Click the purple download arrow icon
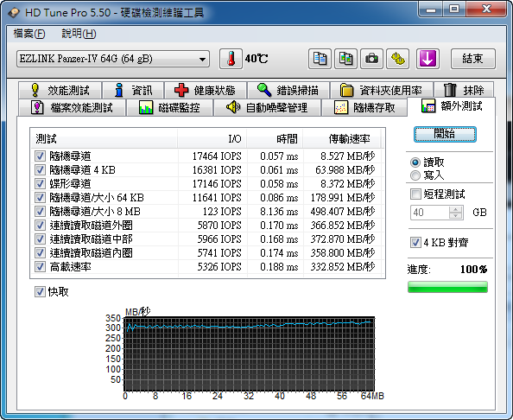The height and width of the screenshot is (420, 513). click(427, 59)
